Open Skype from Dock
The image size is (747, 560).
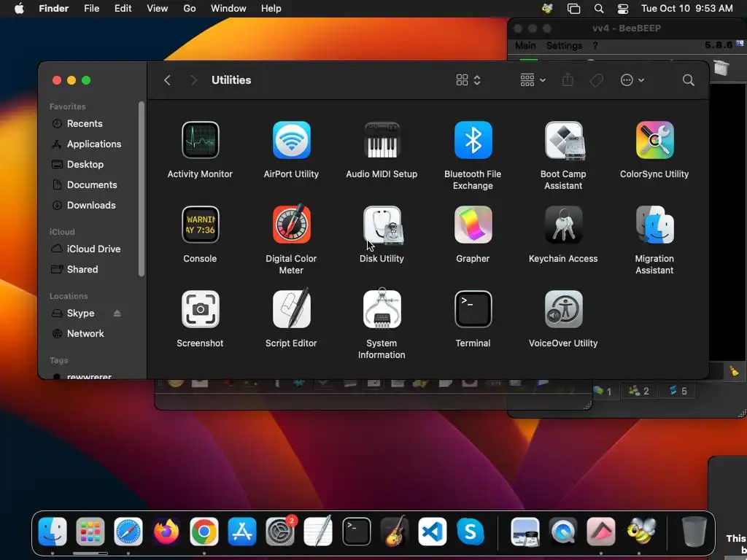click(471, 531)
